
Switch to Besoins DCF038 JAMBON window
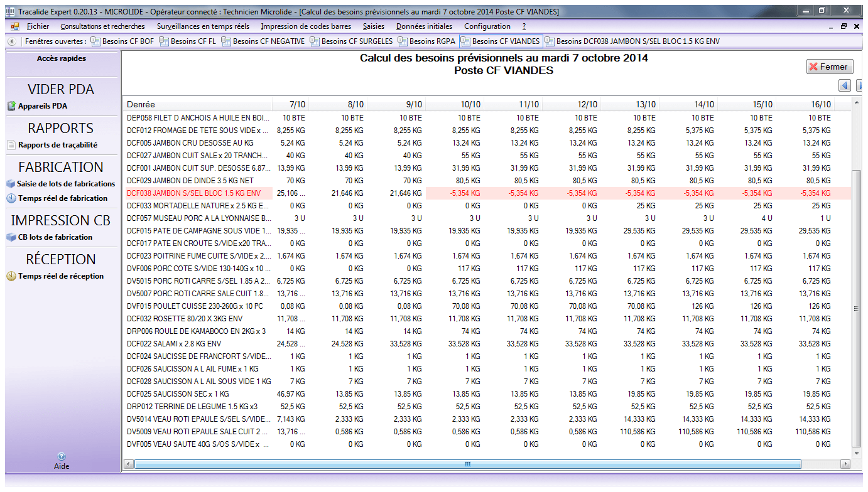(632, 41)
